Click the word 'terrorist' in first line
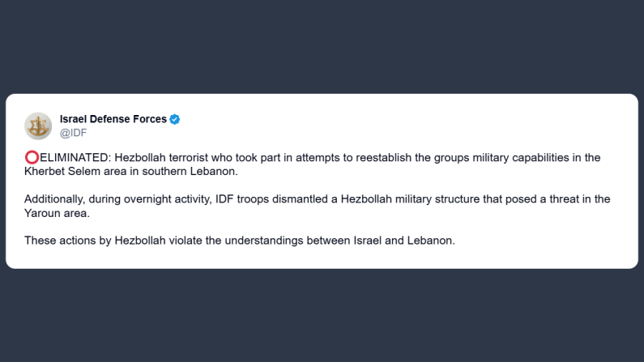The image size is (644, 362). (x=197, y=157)
